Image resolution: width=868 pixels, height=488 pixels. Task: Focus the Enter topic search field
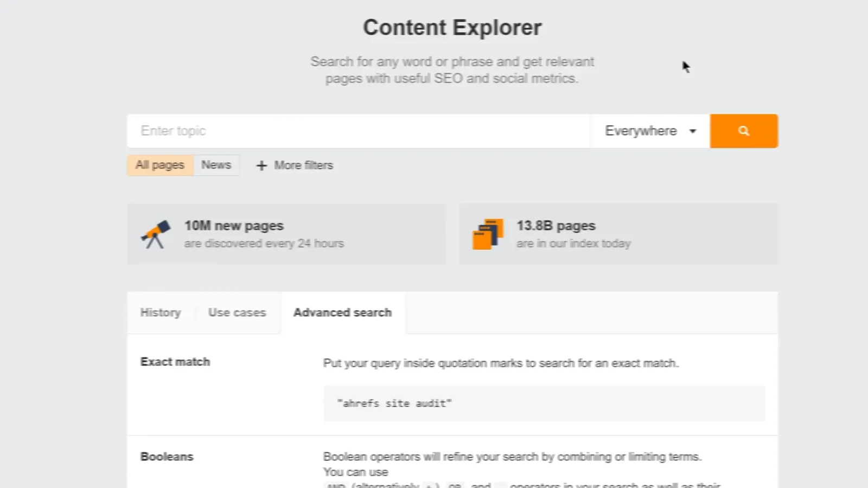pyautogui.click(x=358, y=131)
